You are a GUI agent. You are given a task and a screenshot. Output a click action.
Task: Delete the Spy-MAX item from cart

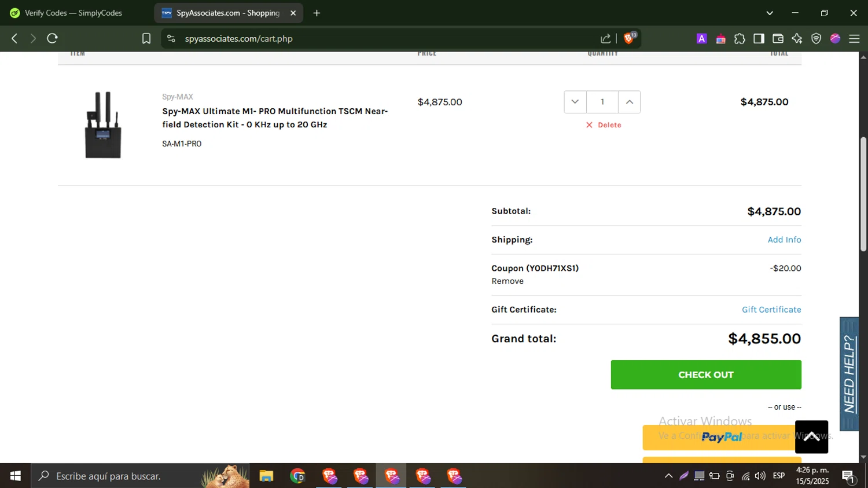click(x=604, y=125)
